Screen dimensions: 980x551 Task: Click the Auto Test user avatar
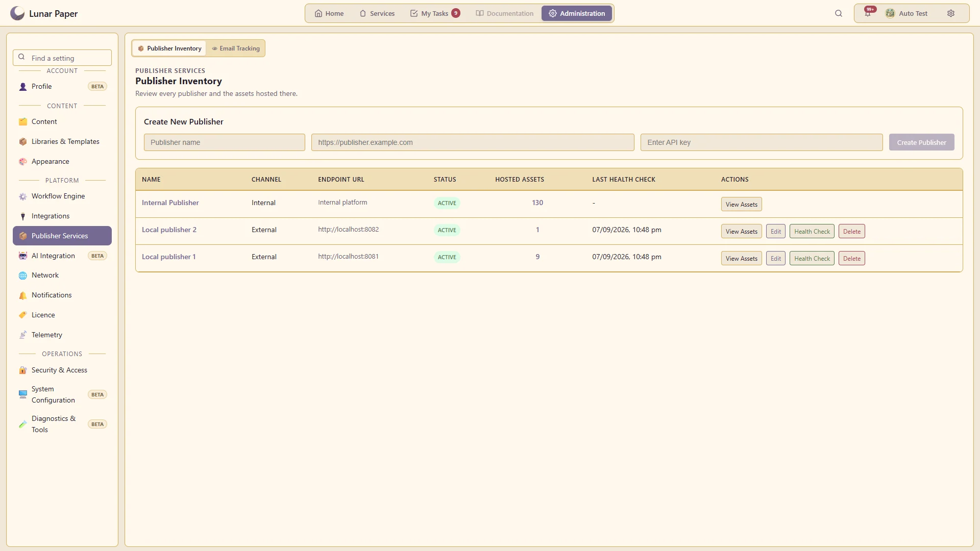[890, 13]
